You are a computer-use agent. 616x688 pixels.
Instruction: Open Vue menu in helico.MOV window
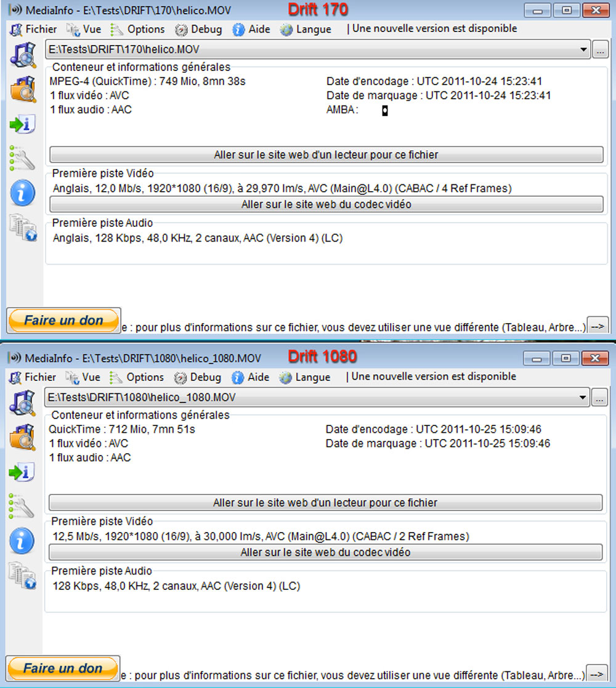tap(84, 30)
